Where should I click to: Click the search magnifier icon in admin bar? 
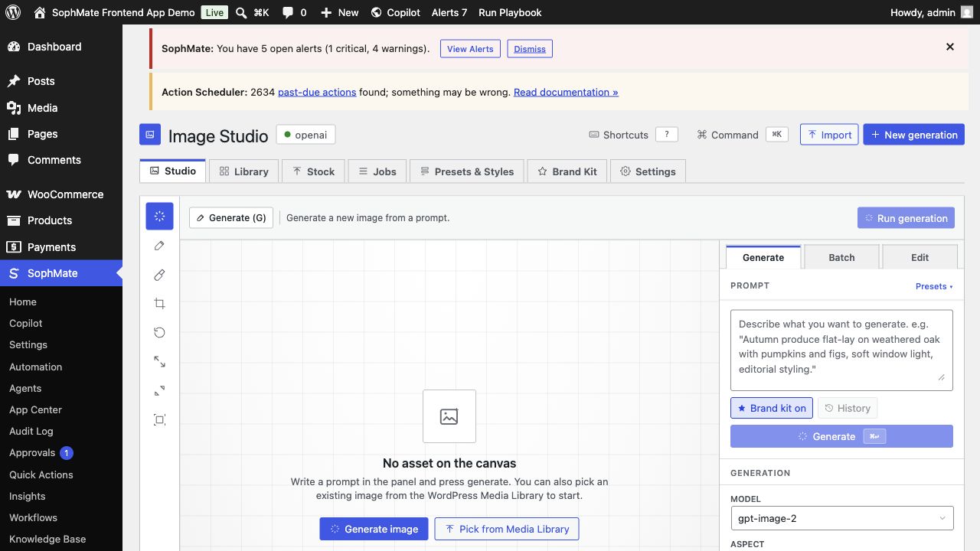[x=241, y=12]
